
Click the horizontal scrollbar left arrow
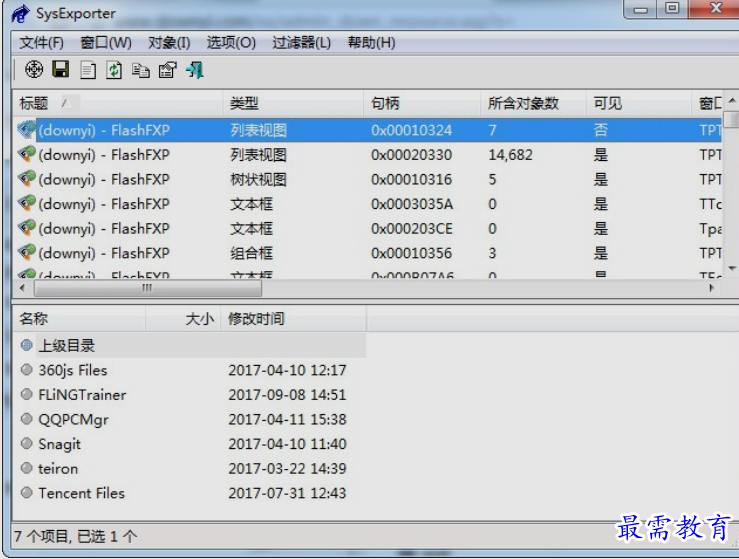click(22, 288)
